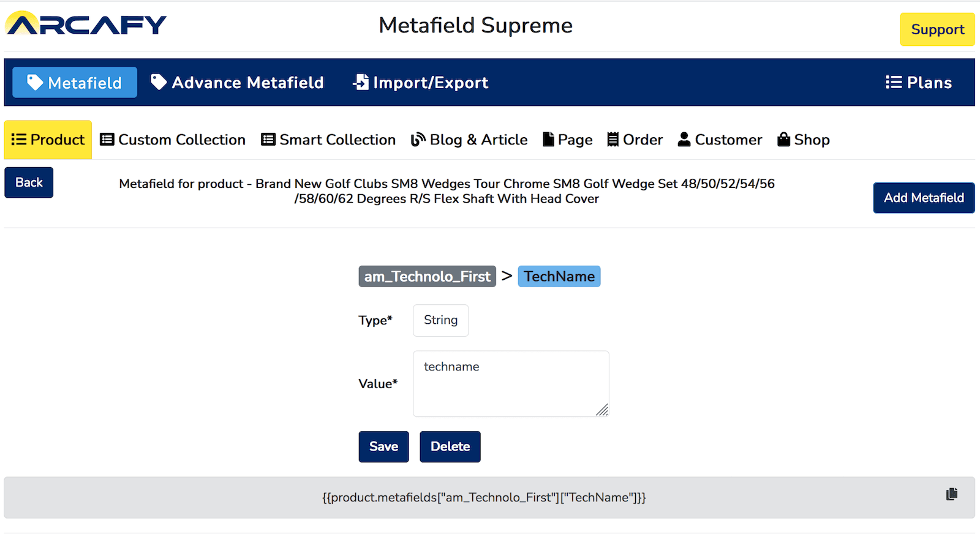Select the Shop bag icon
This screenshot has width=980, height=551.
tap(783, 140)
